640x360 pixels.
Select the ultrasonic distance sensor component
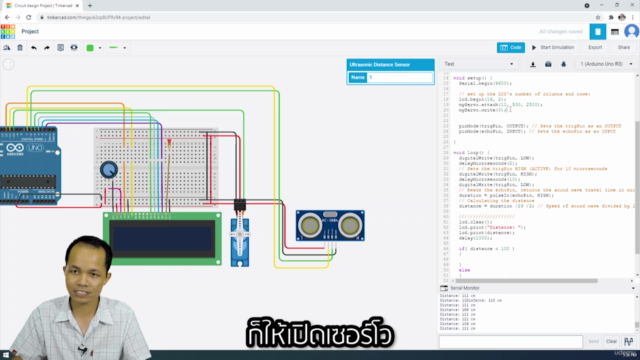coord(330,226)
